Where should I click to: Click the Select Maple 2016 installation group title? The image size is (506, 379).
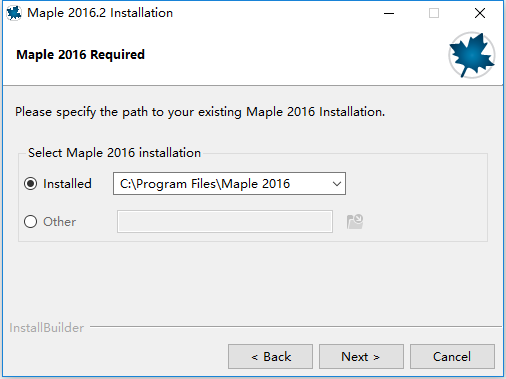click(114, 153)
